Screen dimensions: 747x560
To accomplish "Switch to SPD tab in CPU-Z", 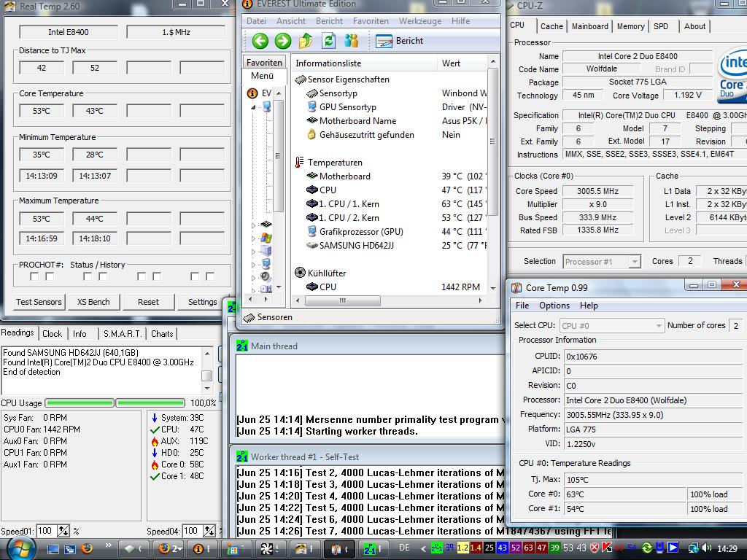I will [x=661, y=27].
